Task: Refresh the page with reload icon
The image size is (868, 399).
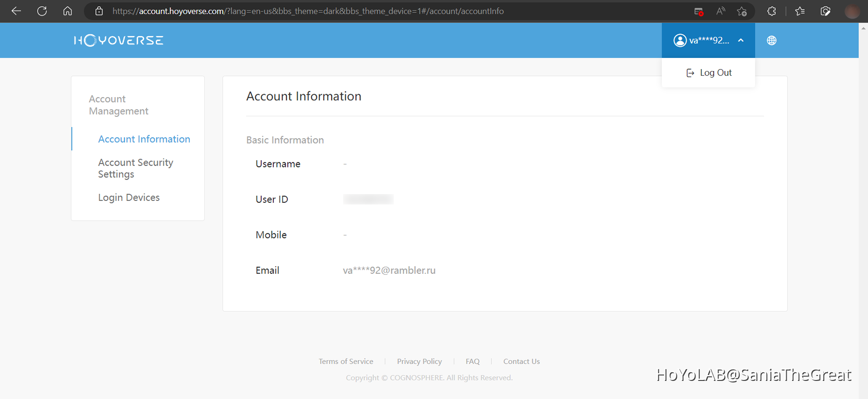Action: pyautogui.click(x=42, y=11)
